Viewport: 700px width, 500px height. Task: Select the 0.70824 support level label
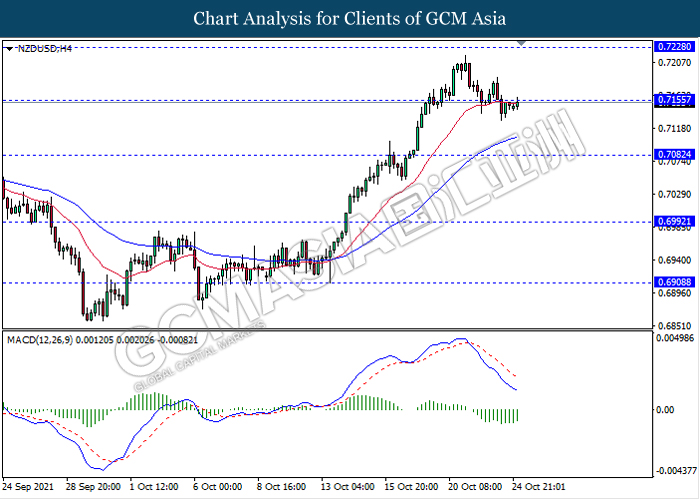click(x=675, y=155)
